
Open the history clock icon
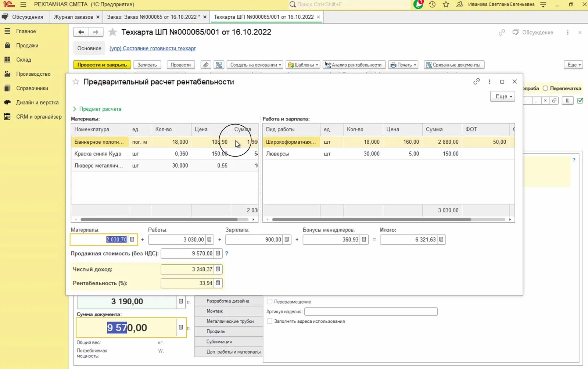click(x=432, y=4)
